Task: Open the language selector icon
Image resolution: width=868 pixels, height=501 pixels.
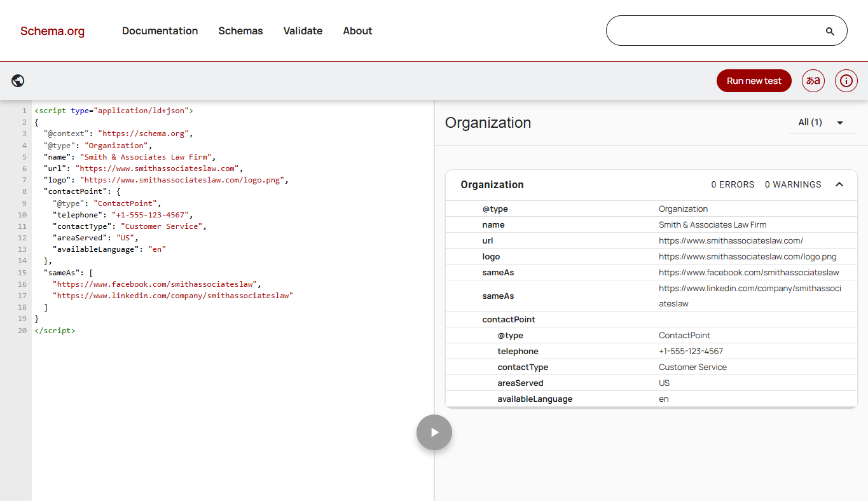Action: [813, 81]
